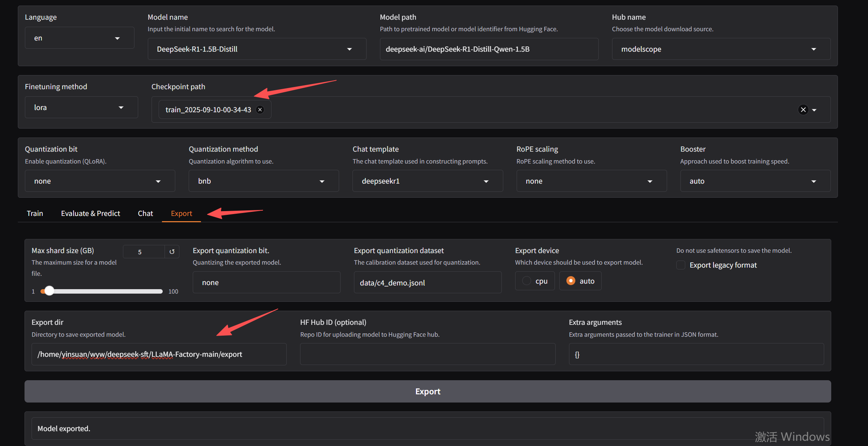Open the Booster dropdown showing auto
Screen dimensions: 868x446
point(755,181)
